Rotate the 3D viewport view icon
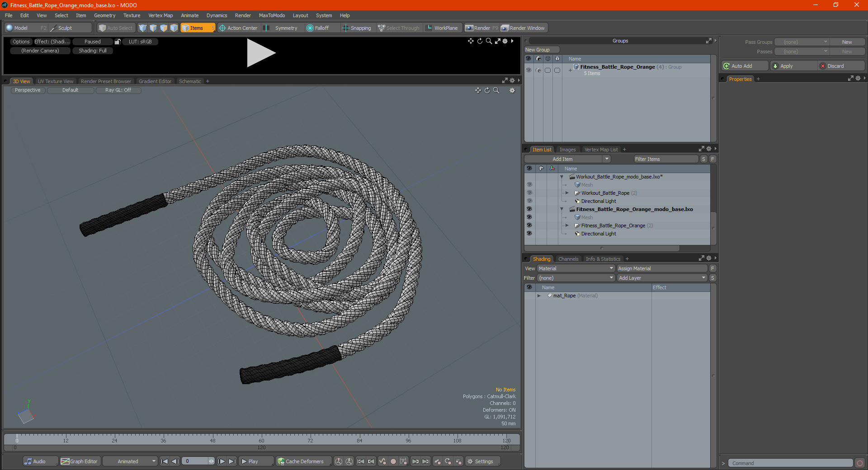Image resolution: width=868 pixels, height=470 pixels. [487, 90]
